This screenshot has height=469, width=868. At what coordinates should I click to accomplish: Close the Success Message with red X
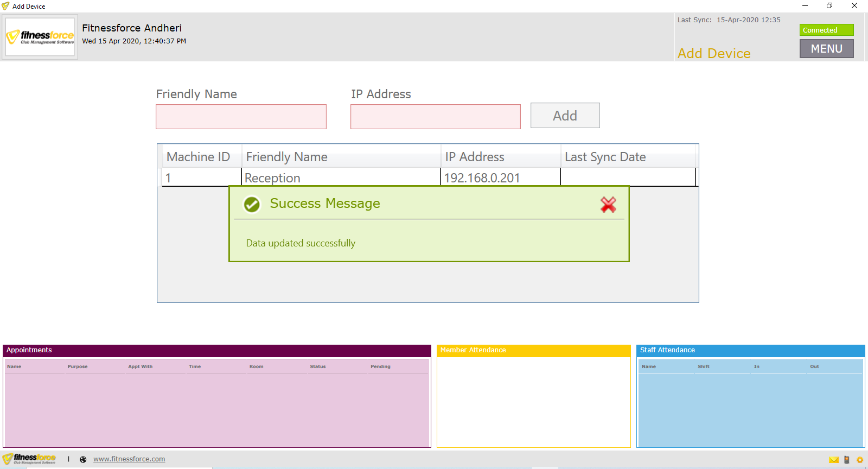click(608, 205)
